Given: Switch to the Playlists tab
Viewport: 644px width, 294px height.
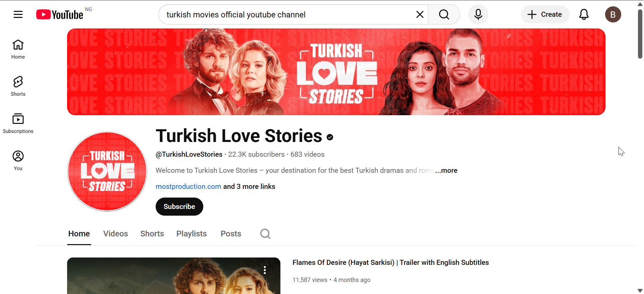Looking at the screenshot, I should (x=192, y=234).
